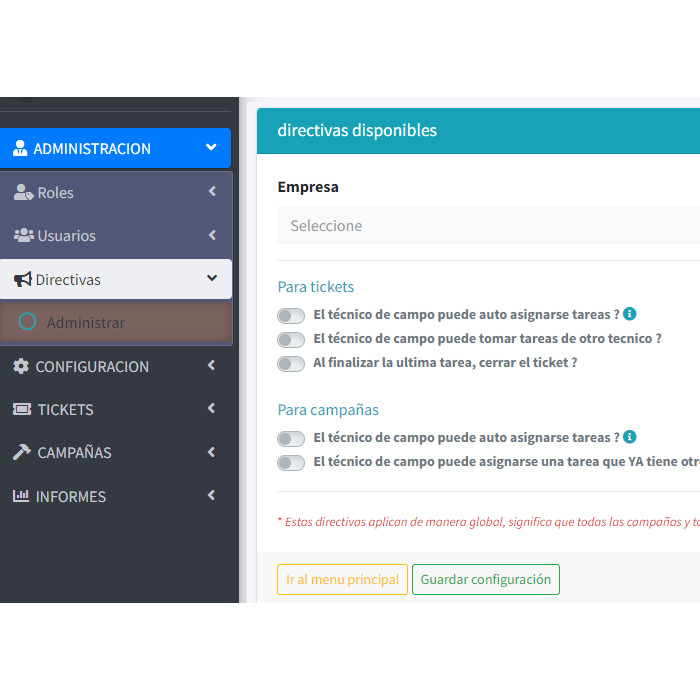Expand the TICKETS menu chevron

pyautogui.click(x=211, y=409)
